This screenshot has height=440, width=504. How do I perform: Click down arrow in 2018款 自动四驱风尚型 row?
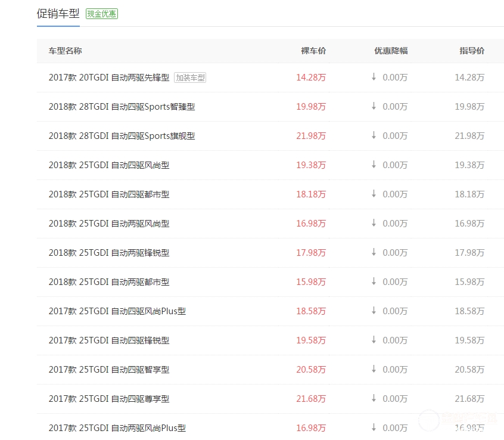click(x=374, y=165)
